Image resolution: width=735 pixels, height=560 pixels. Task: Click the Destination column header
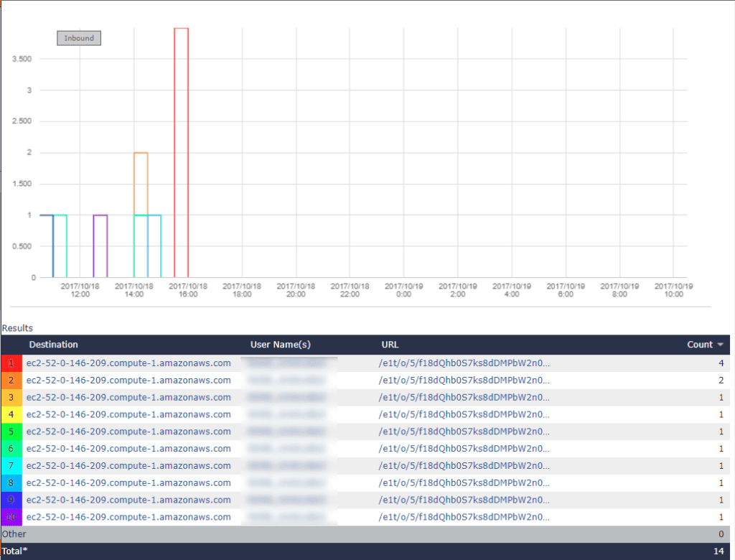tap(53, 345)
